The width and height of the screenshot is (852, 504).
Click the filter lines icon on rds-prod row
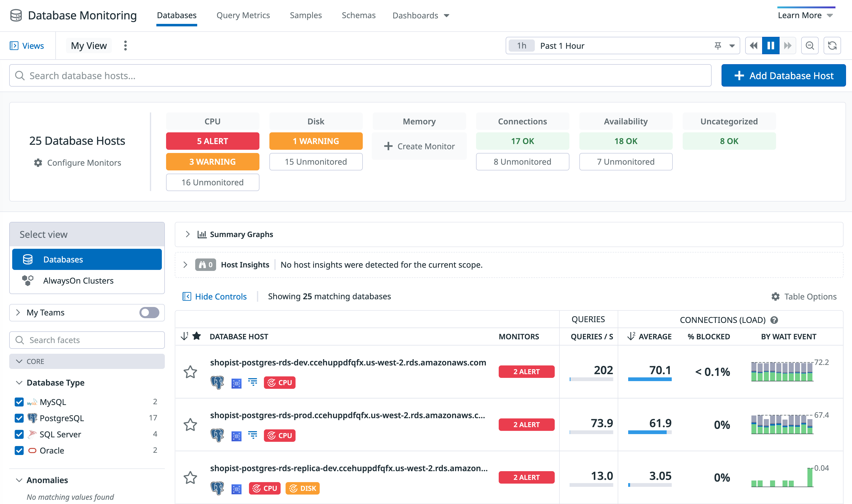point(252,435)
